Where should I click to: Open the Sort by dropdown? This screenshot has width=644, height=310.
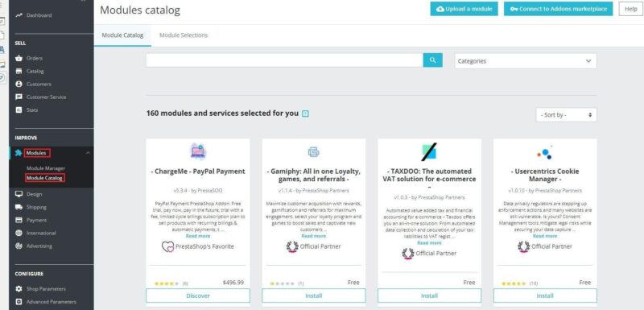(x=567, y=115)
